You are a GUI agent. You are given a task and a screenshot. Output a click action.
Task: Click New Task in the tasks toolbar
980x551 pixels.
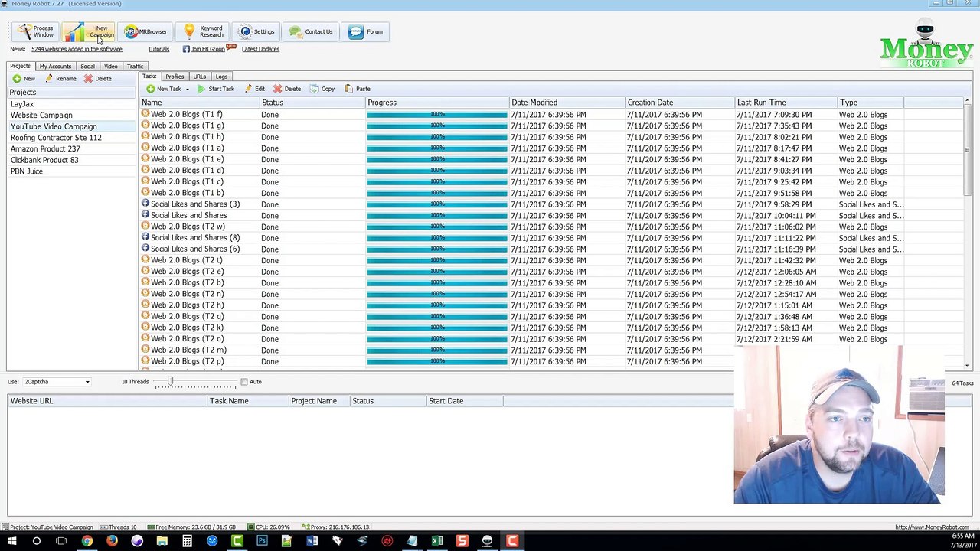click(x=164, y=89)
